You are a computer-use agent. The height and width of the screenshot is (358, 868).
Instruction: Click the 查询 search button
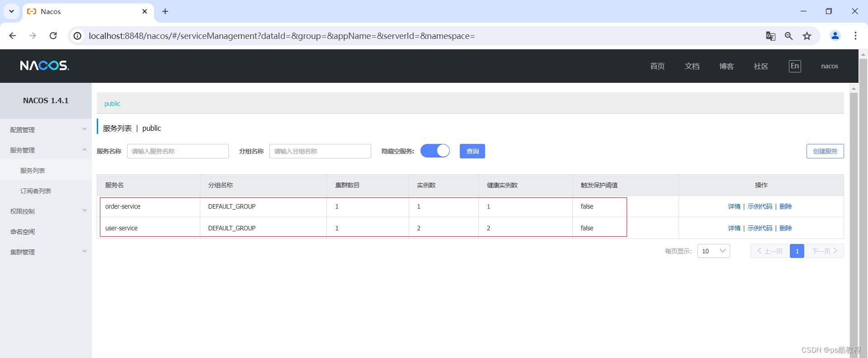(x=472, y=151)
